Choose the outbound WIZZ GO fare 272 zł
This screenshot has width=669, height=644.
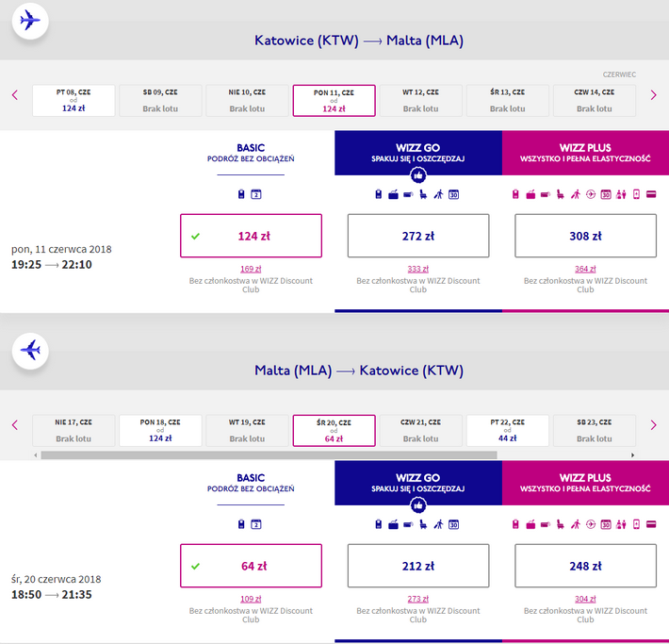tap(418, 236)
